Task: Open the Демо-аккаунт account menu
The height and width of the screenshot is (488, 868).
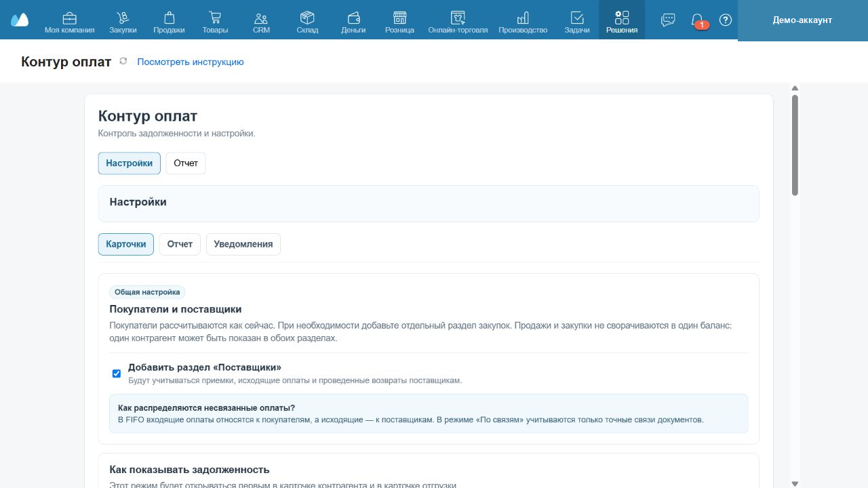Action: click(802, 20)
